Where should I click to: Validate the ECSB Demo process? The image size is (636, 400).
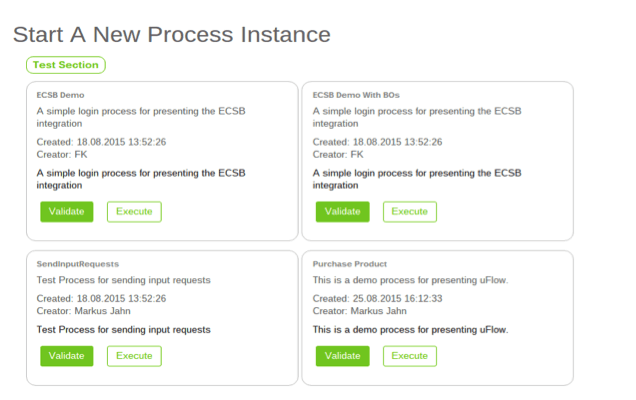pos(67,212)
